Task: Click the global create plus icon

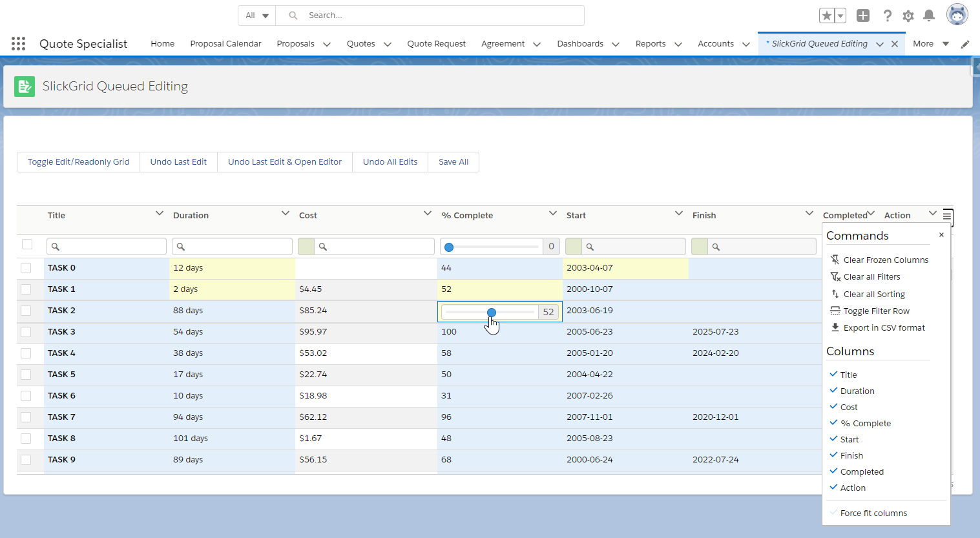Action: point(863,15)
